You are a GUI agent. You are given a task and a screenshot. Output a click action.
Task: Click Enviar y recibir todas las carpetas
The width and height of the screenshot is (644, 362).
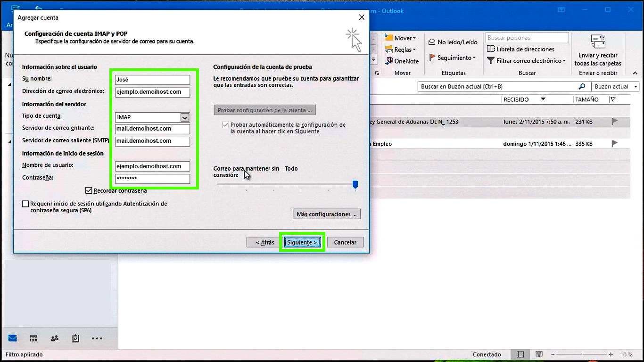[598, 50]
